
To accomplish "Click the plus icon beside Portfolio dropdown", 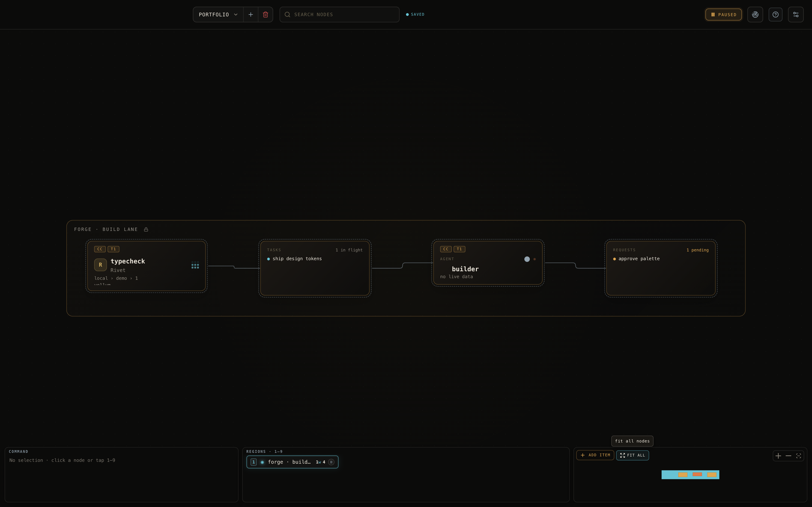I will coord(251,15).
